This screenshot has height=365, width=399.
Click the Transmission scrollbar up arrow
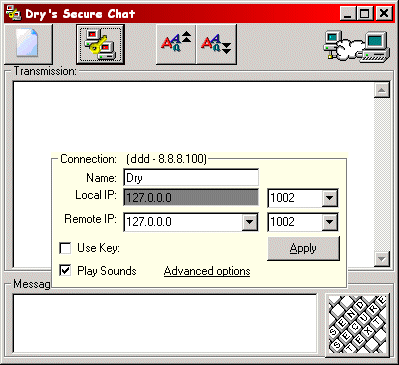(382, 90)
